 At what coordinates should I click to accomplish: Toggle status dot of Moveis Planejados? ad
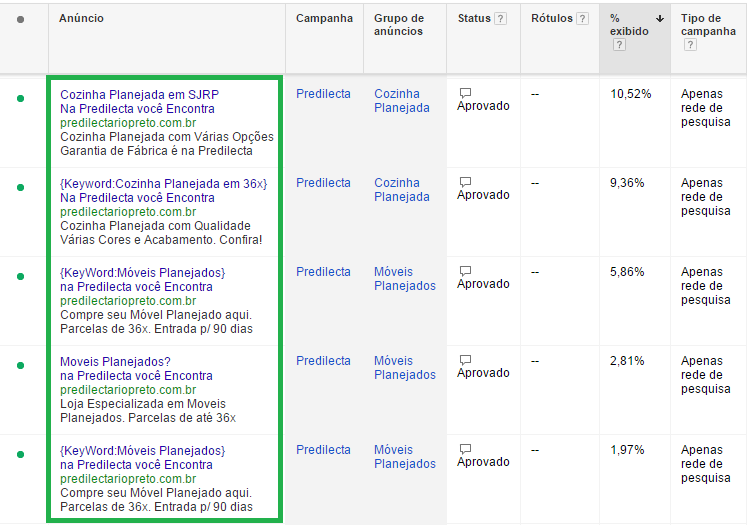click(20, 366)
